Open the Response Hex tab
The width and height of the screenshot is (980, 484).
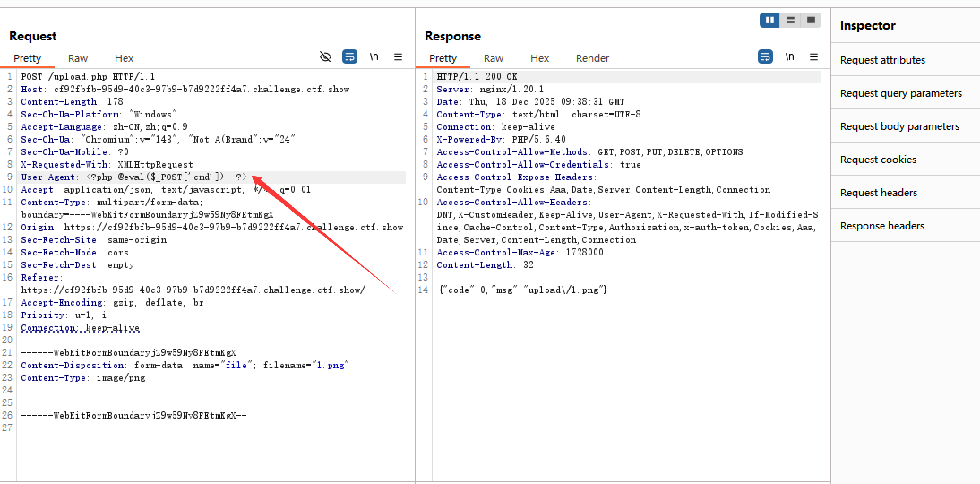click(539, 58)
